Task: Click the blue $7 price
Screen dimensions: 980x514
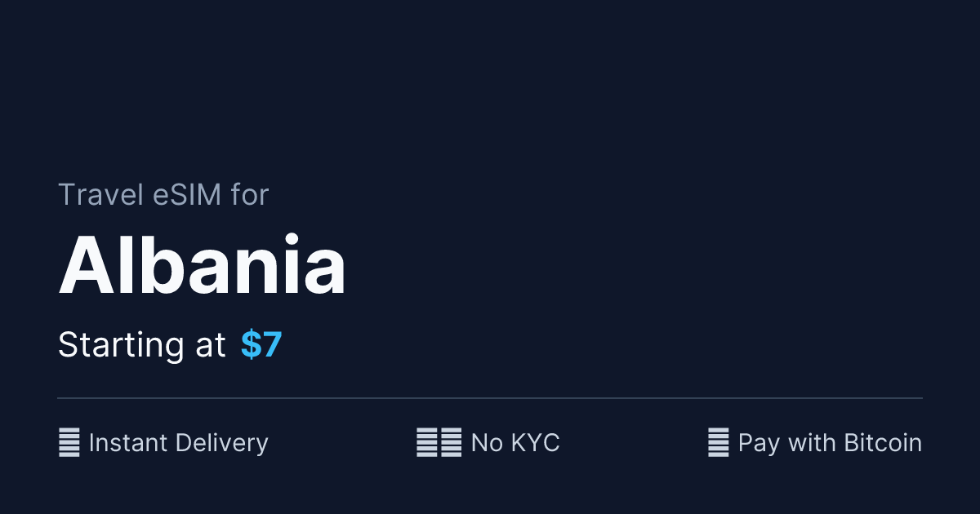Action: [261, 345]
